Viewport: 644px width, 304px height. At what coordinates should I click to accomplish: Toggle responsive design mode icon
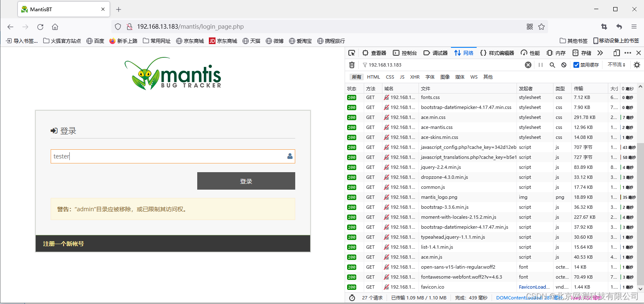coord(617,53)
